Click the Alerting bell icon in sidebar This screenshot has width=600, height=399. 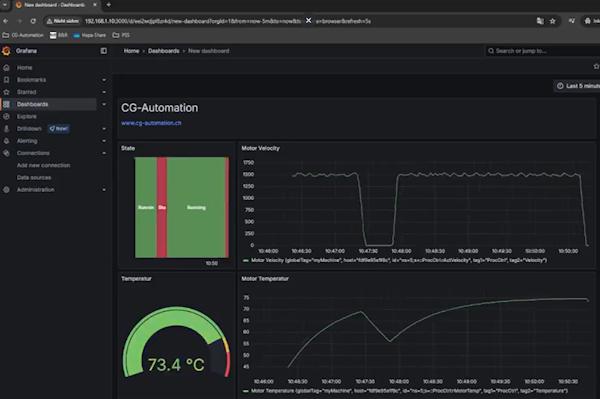click(x=6, y=141)
